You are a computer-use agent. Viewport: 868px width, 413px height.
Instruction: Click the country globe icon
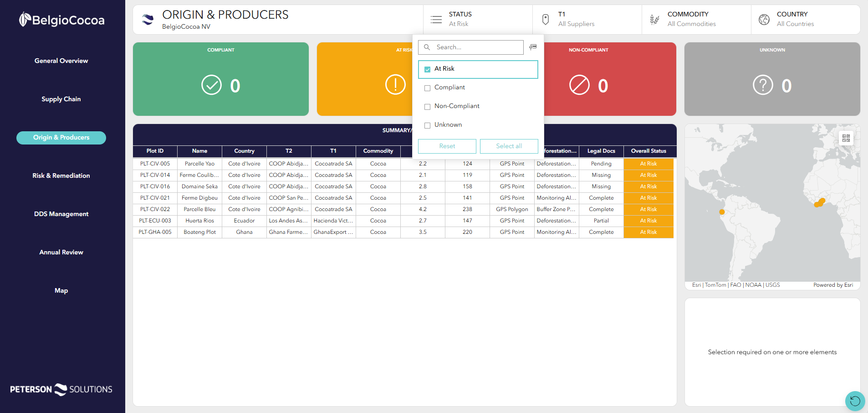pyautogui.click(x=764, y=20)
